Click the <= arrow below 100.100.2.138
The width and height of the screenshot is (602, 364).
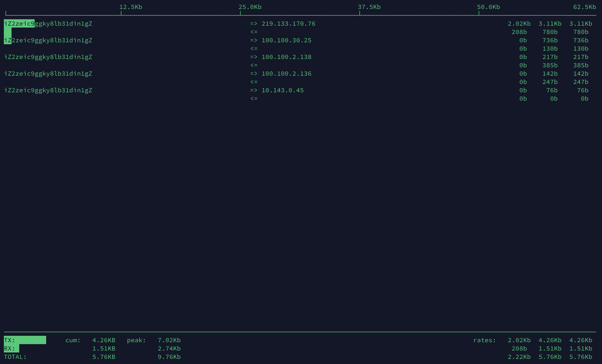pyautogui.click(x=254, y=65)
